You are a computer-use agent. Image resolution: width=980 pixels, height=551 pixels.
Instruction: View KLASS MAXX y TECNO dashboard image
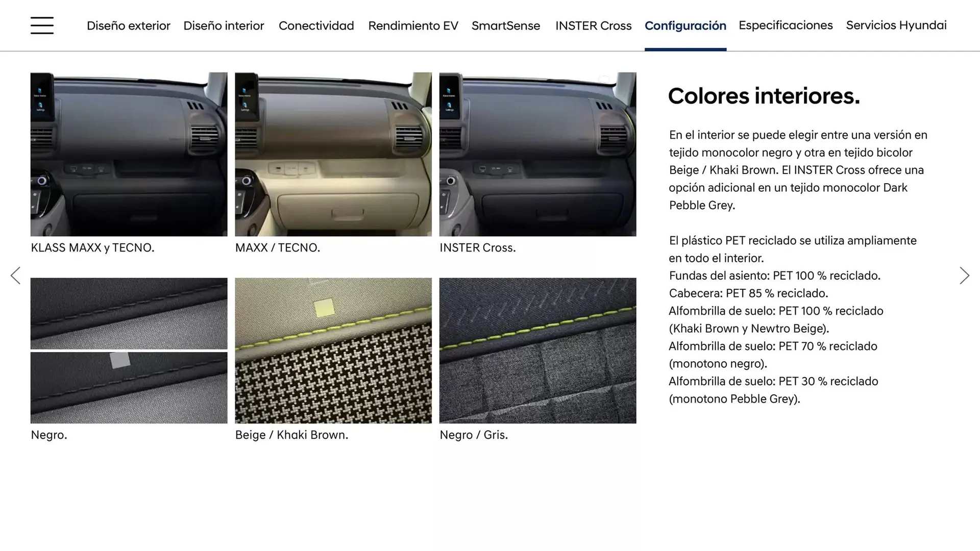tap(129, 154)
